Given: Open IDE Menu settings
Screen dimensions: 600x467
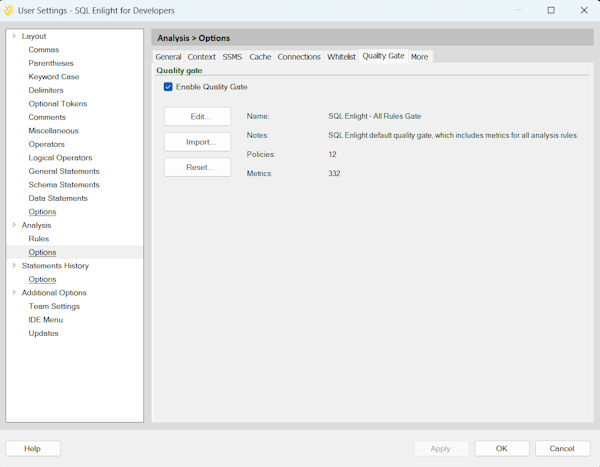Looking at the screenshot, I should [x=46, y=320].
